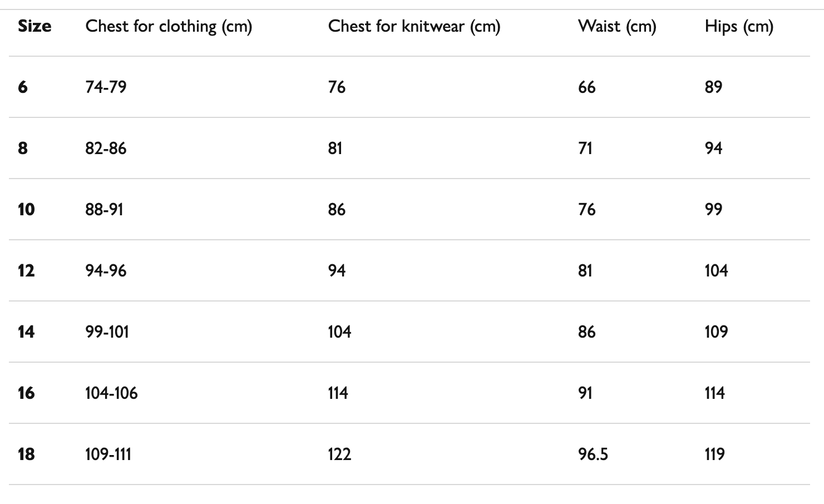
Task: Select the Waist (cm) column header
Action: 617,27
